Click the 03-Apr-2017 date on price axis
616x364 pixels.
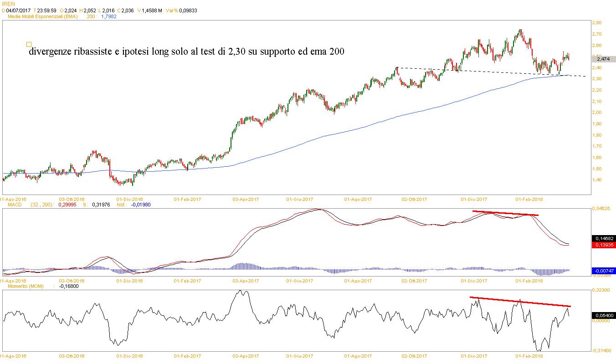(246, 200)
